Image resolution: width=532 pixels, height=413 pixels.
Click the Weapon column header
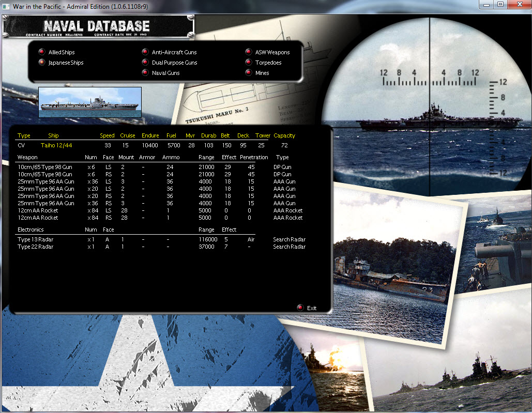coord(27,157)
